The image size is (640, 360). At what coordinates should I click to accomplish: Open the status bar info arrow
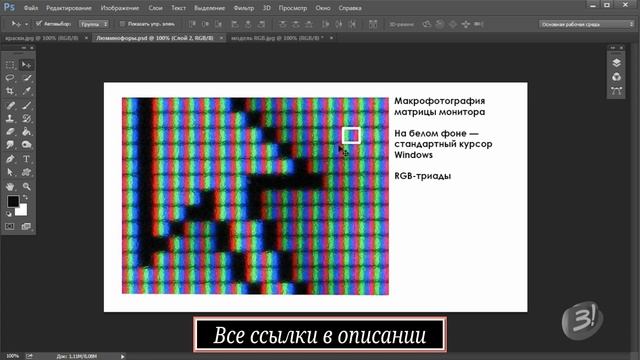coord(122,356)
